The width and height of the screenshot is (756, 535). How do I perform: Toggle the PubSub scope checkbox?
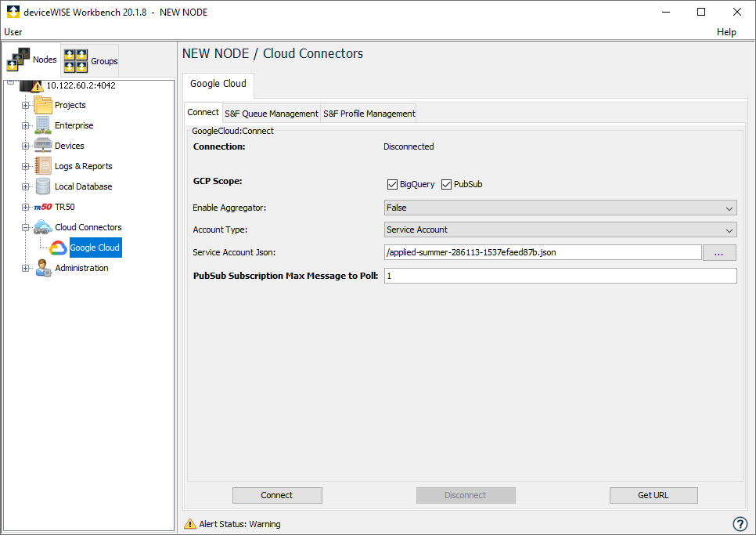[x=446, y=184]
